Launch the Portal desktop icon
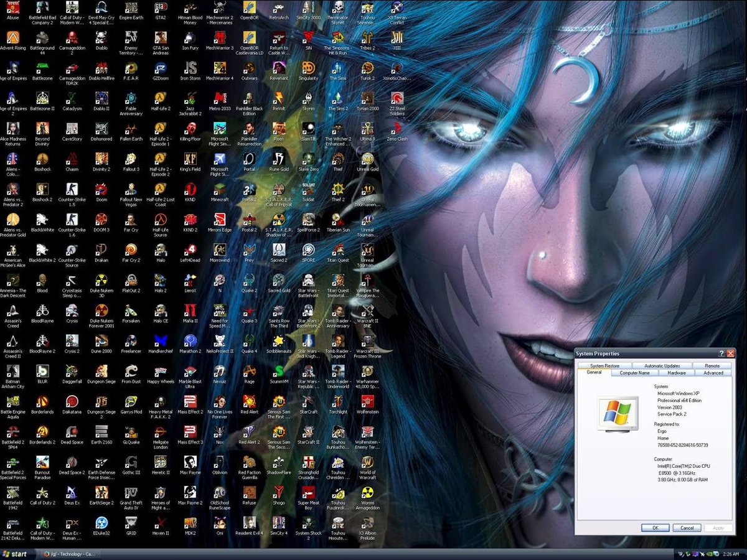 pyautogui.click(x=249, y=162)
